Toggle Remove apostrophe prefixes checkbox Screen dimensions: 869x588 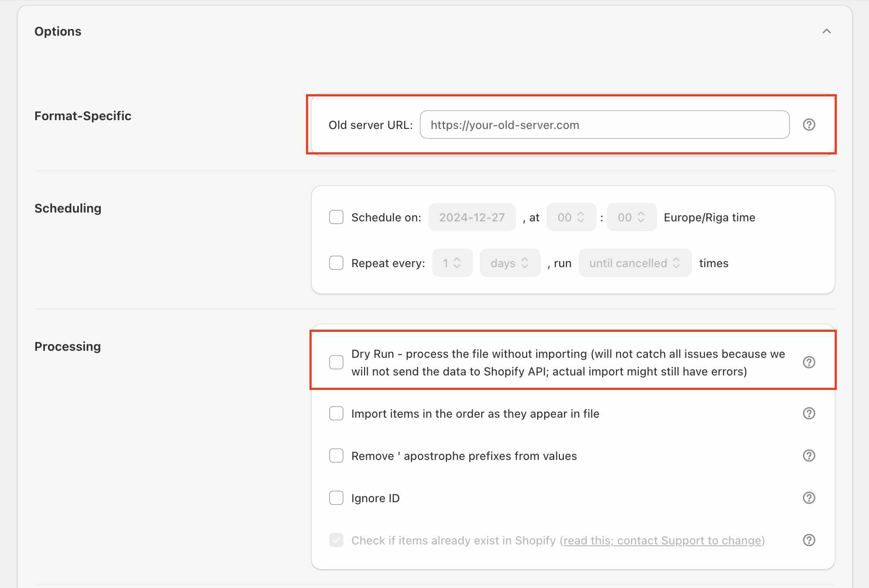pyautogui.click(x=336, y=456)
